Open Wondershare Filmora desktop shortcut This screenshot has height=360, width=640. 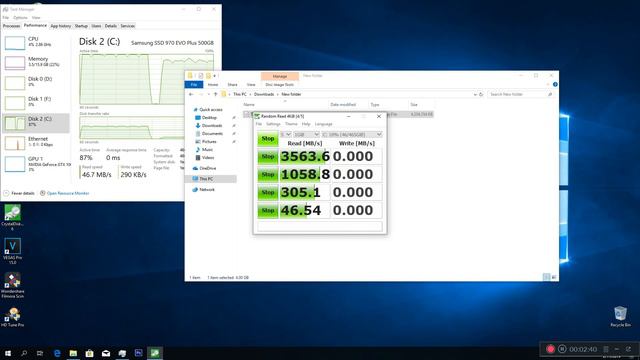point(12,285)
